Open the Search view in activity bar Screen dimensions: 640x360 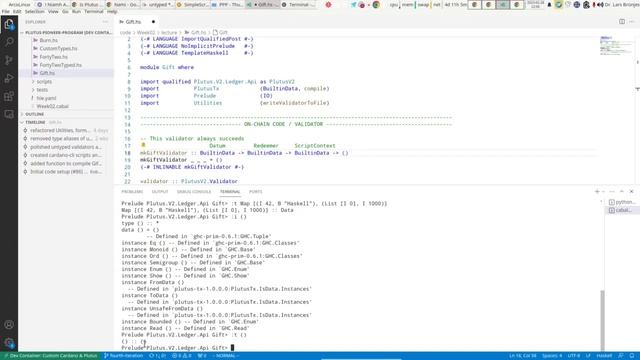9,42
